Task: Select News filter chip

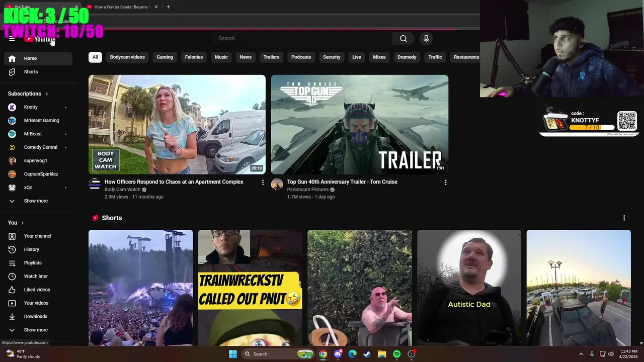Action: pos(246,57)
